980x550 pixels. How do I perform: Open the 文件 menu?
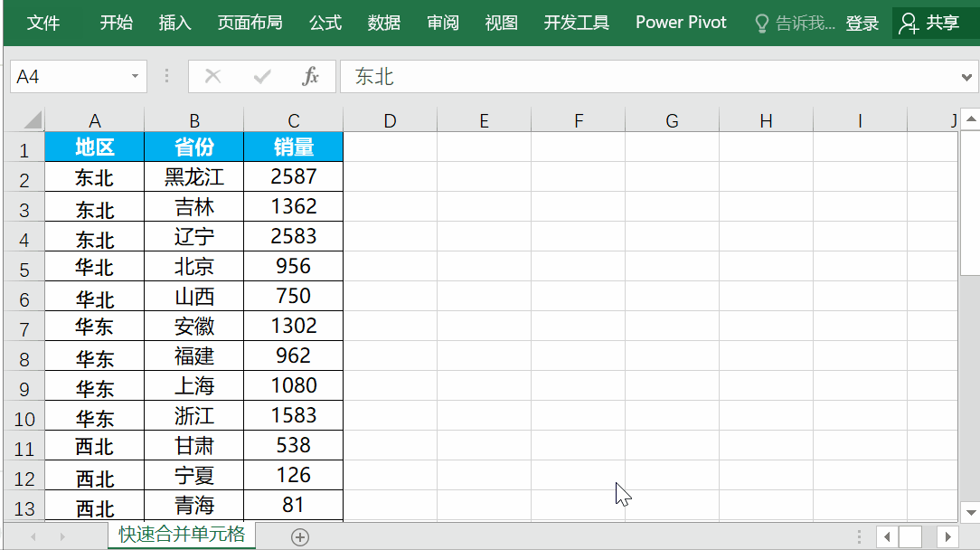coord(43,24)
